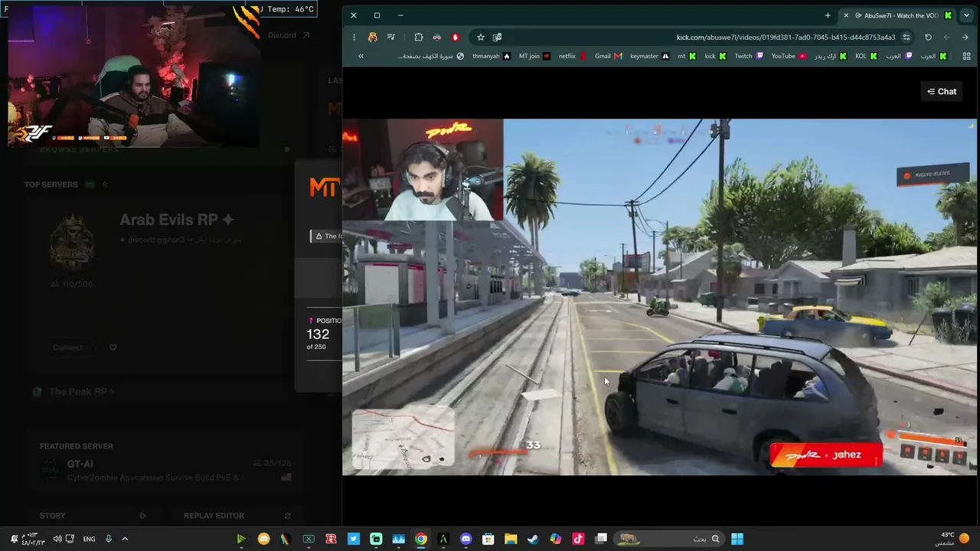Open the Copilot app from the taskbar
The image size is (980, 551).
point(556,539)
